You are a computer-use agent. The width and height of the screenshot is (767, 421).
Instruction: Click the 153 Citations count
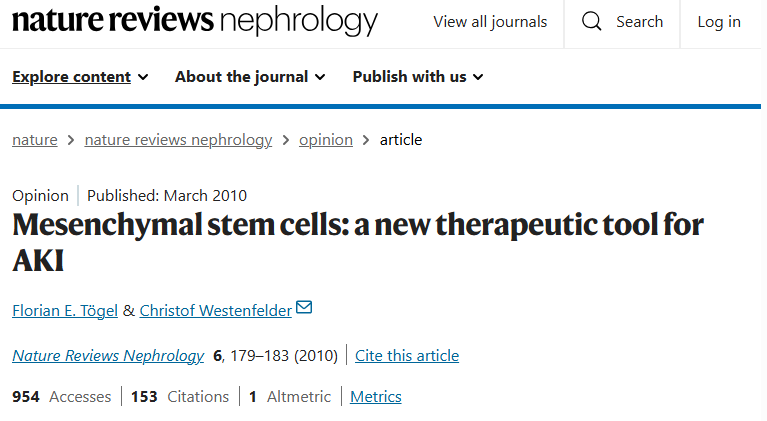point(180,397)
